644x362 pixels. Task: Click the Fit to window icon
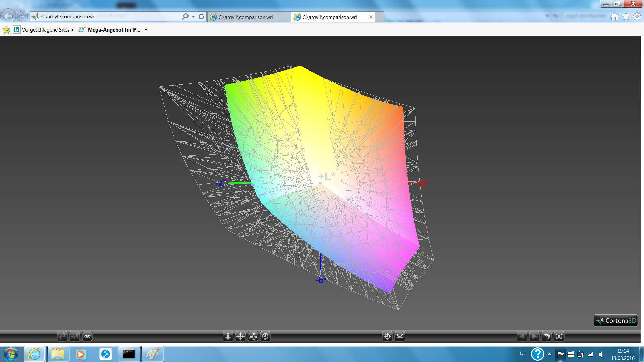click(x=559, y=336)
